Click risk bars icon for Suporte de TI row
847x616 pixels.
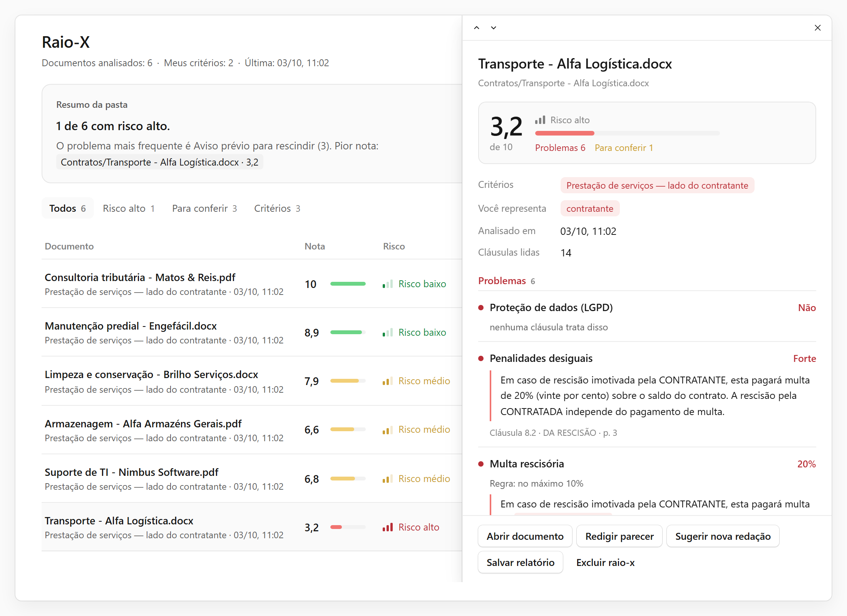click(388, 479)
